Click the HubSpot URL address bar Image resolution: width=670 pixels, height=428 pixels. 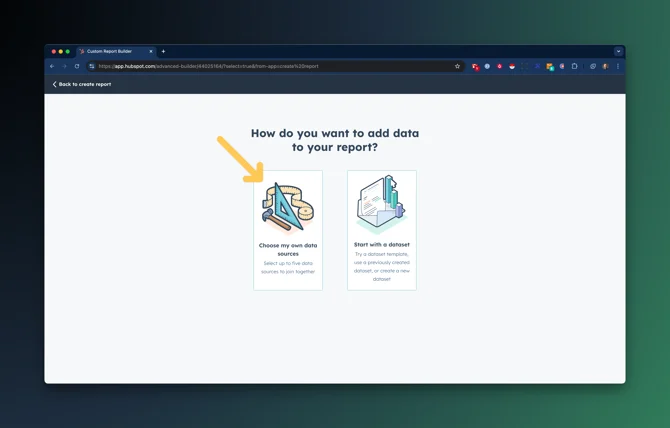click(276, 66)
